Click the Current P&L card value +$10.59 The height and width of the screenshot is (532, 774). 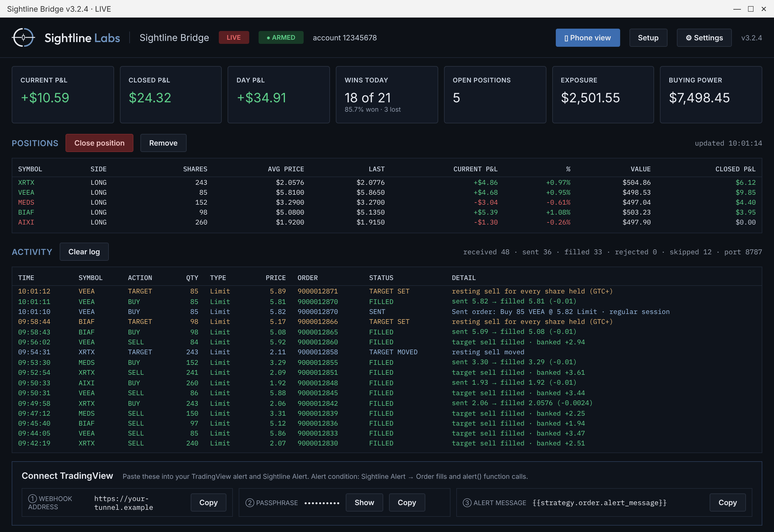point(45,98)
